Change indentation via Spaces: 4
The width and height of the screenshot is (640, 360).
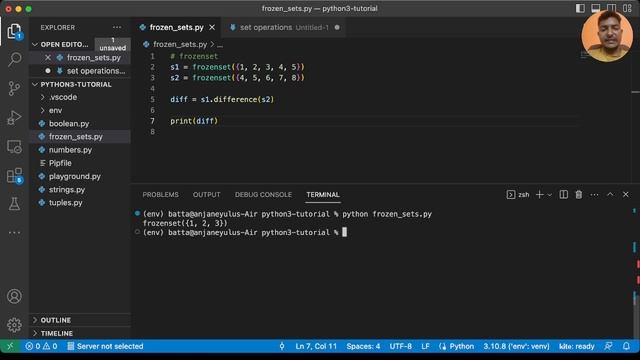point(363,346)
